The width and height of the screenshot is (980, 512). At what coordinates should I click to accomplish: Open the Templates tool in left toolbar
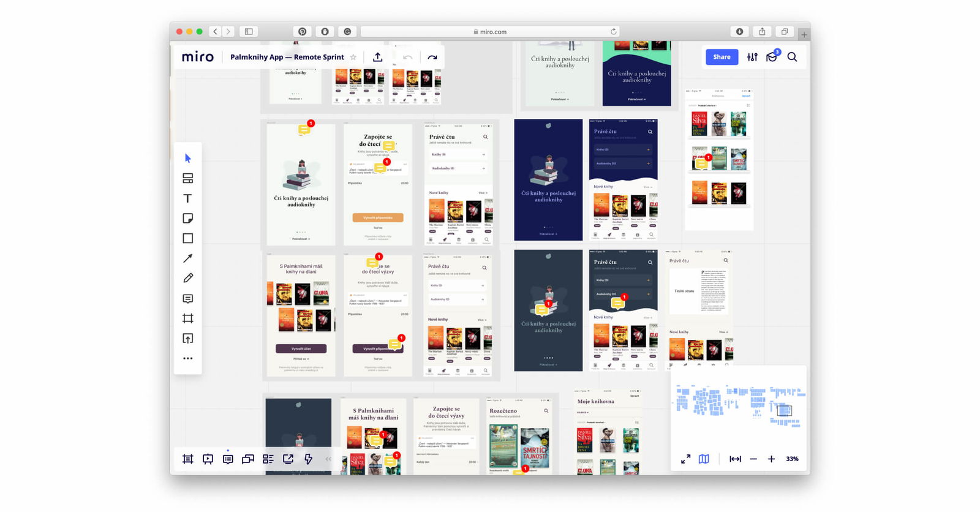tap(188, 178)
